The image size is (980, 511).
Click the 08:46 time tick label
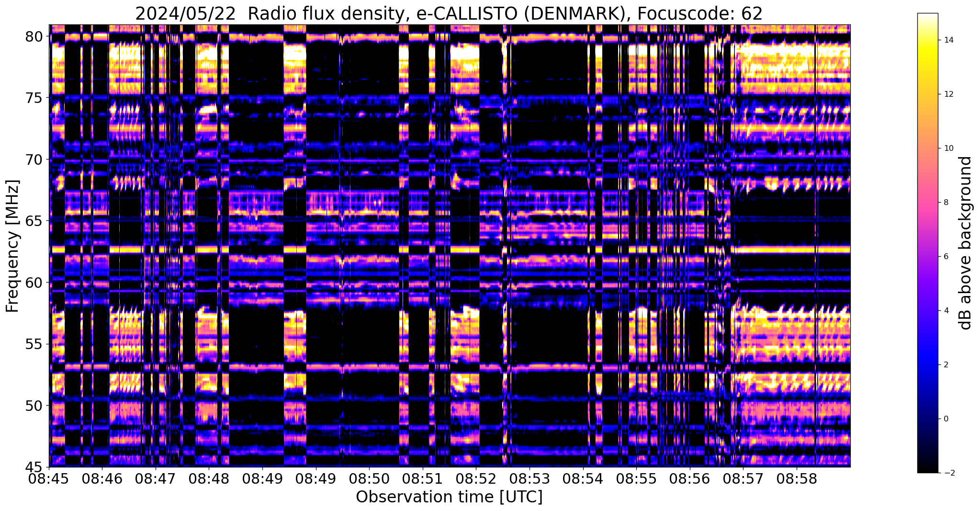(102, 479)
